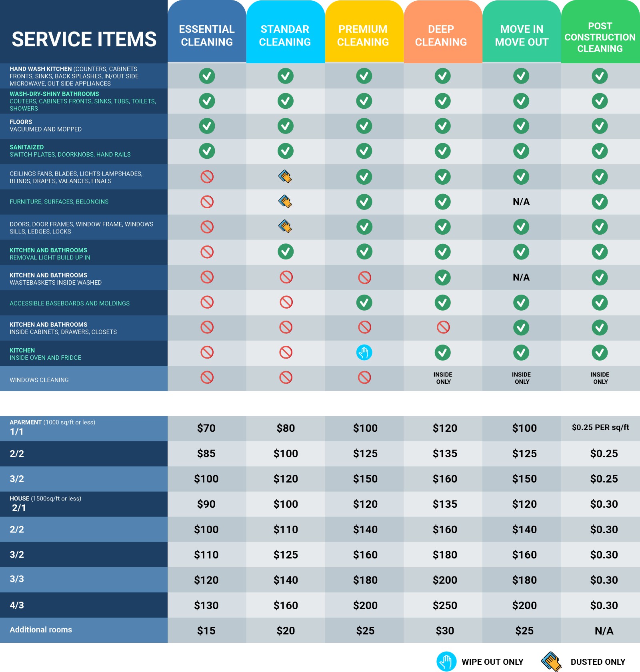Click the Additional rooms row label
This screenshot has width=640, height=672.
[x=41, y=630]
